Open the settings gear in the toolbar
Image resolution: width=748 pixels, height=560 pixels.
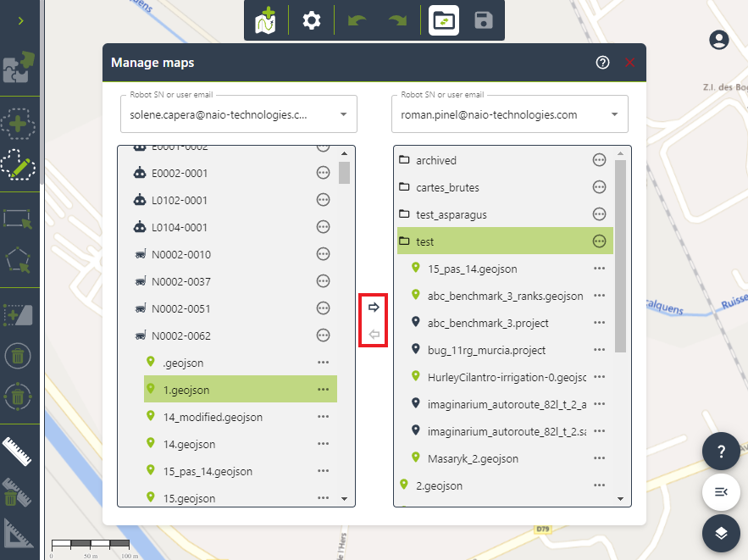312,20
